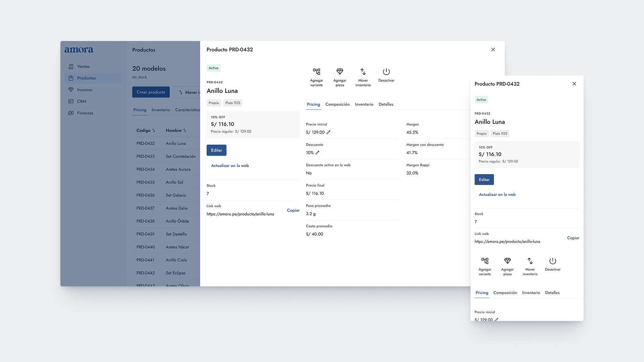This screenshot has width=644, height=362.
Task: Open Detalles tab in narrow panel
Action: click(x=552, y=293)
